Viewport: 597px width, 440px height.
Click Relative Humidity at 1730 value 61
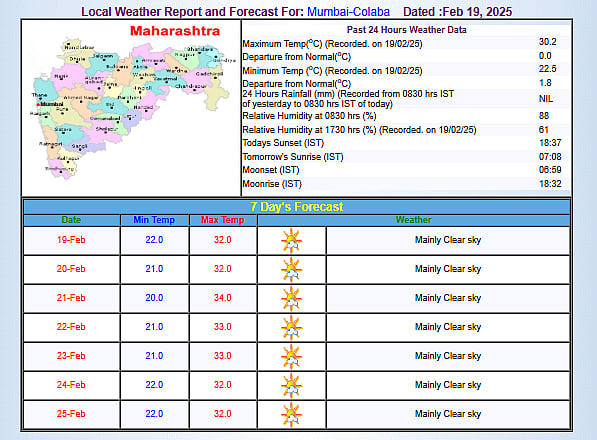click(x=543, y=130)
